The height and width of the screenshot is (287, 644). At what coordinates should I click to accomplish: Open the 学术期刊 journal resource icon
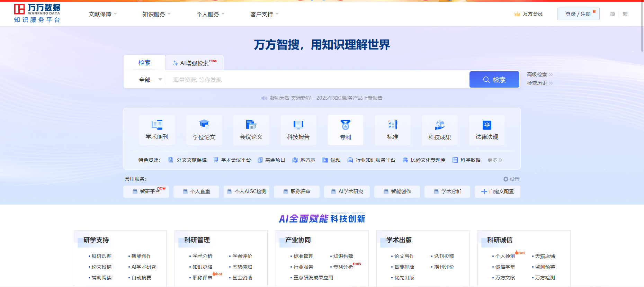(157, 125)
